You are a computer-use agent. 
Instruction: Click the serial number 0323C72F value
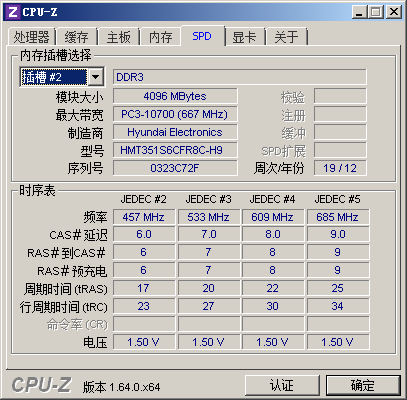[175, 168]
